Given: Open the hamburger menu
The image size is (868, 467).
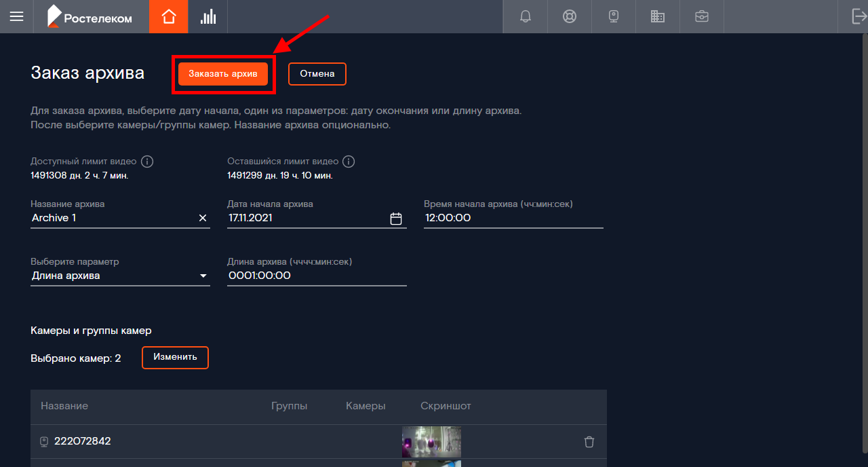Looking at the screenshot, I should (x=16, y=16).
